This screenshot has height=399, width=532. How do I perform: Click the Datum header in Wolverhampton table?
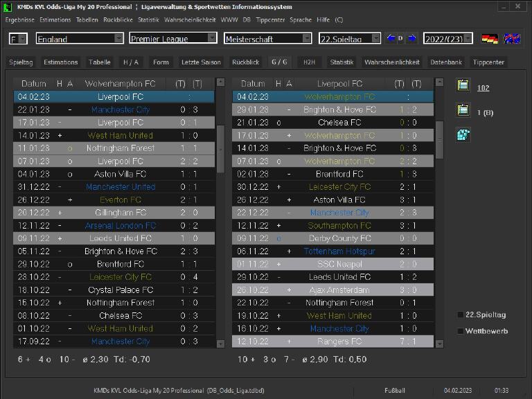[x=33, y=83]
